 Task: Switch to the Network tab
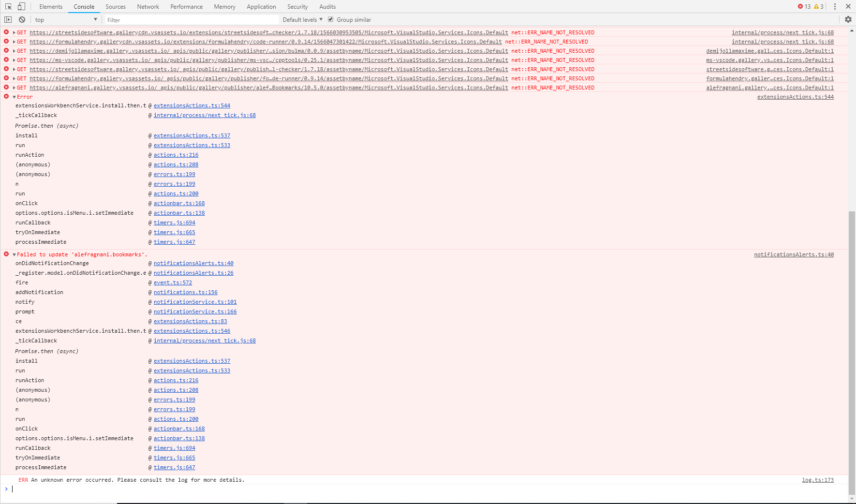coord(148,6)
